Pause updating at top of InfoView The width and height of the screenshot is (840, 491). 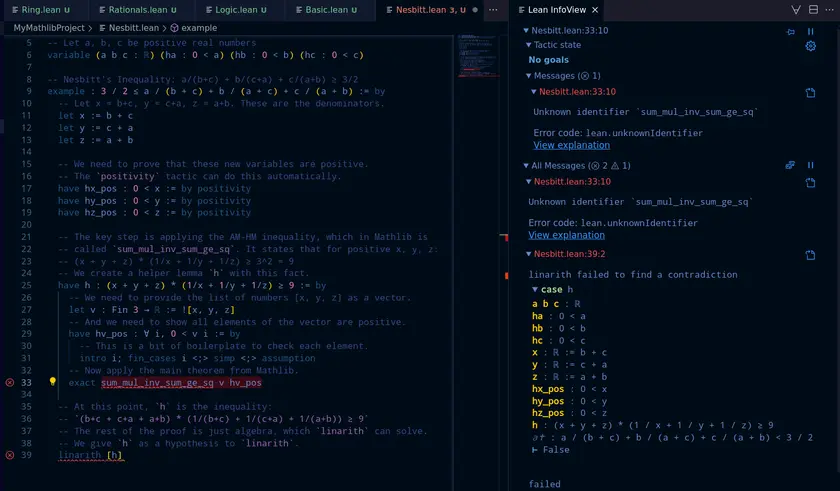click(x=811, y=31)
